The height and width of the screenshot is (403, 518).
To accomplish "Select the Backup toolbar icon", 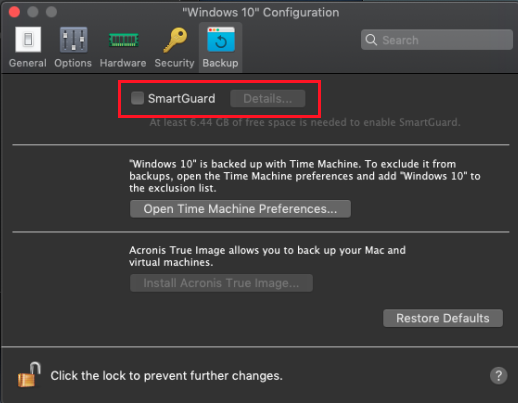I will [x=220, y=47].
